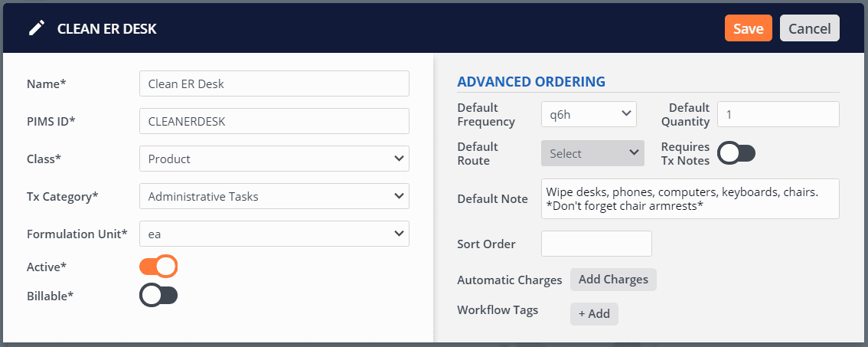
Task: Click the Advanced Ordering section heading
Action: click(531, 81)
